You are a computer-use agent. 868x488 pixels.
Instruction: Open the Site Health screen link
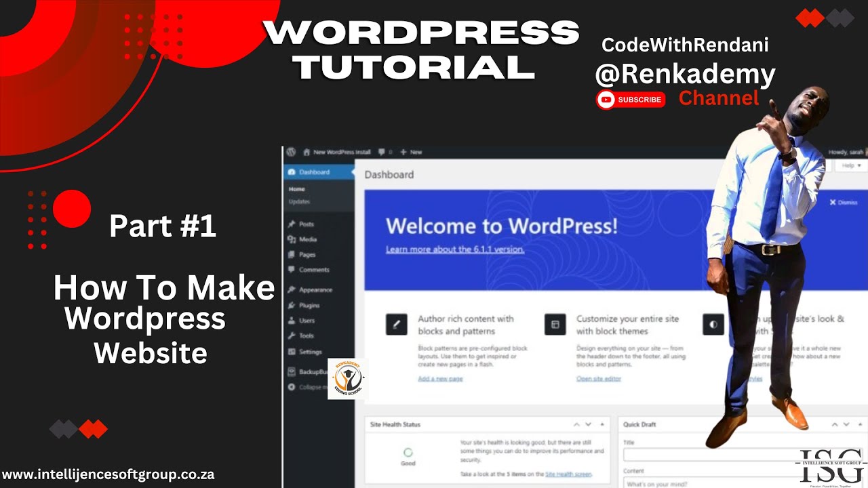(x=568, y=474)
